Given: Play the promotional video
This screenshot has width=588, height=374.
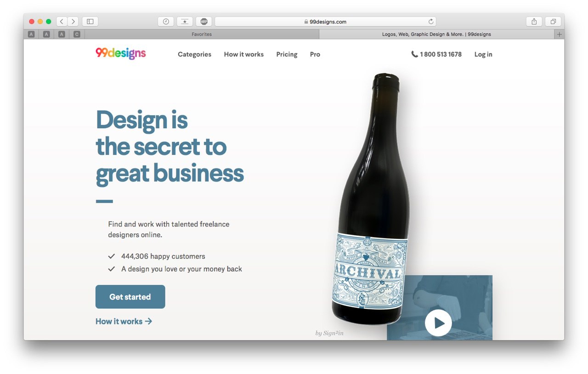Looking at the screenshot, I should [438, 323].
